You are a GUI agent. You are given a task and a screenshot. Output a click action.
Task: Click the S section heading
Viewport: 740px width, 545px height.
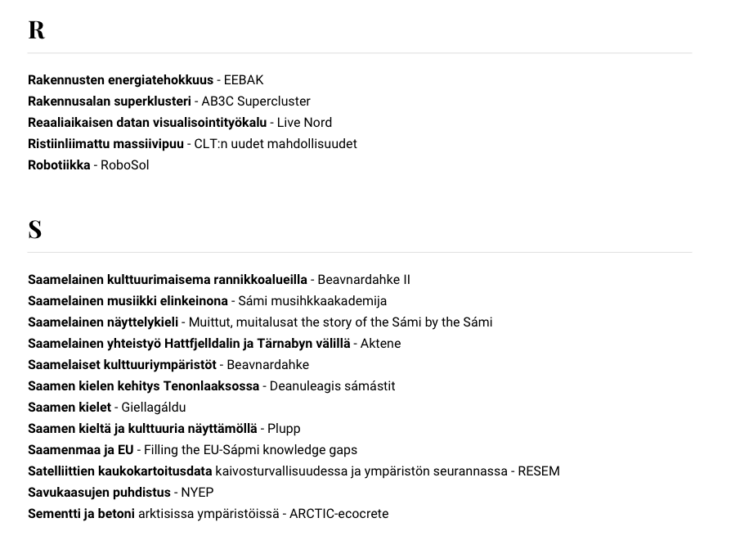[35, 230]
